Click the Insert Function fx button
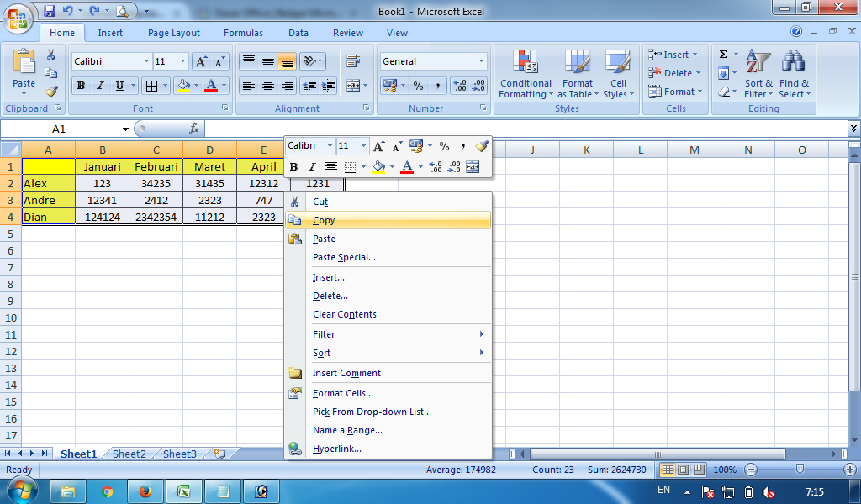 (x=194, y=129)
